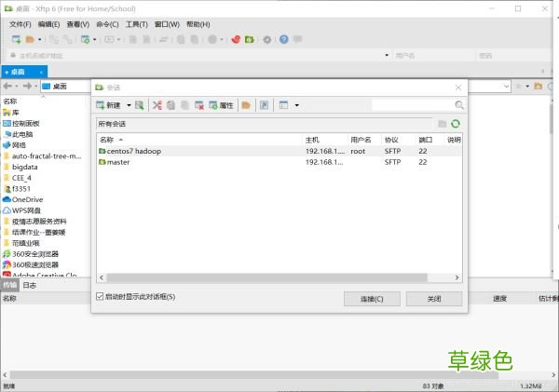
Task: Open the 工具(T) menu
Action: [137, 24]
